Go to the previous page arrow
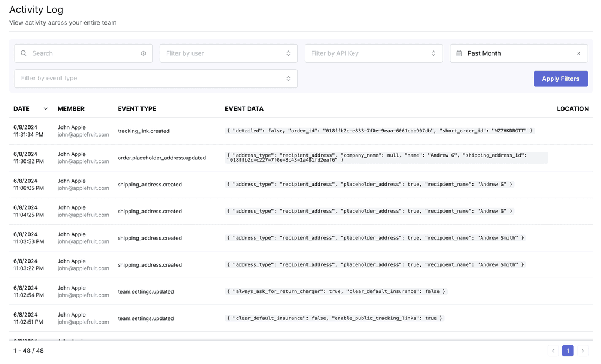 click(553, 351)
